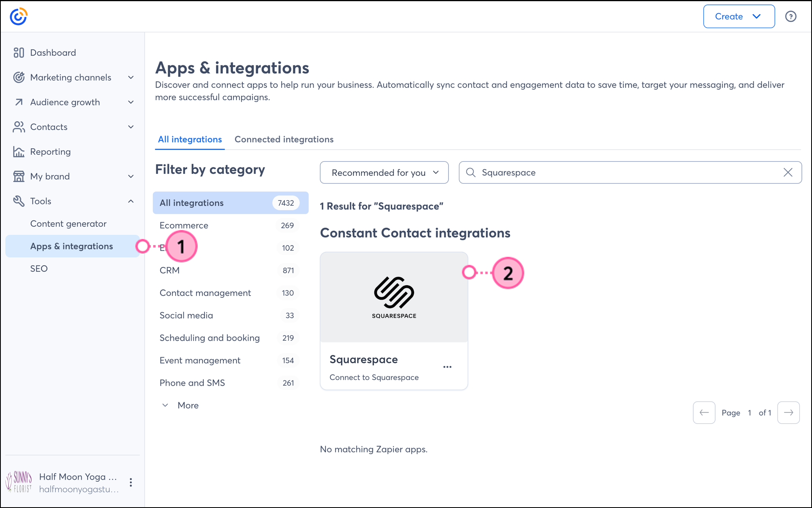
Task: Click the Audience growth arrow icon
Action: click(19, 102)
